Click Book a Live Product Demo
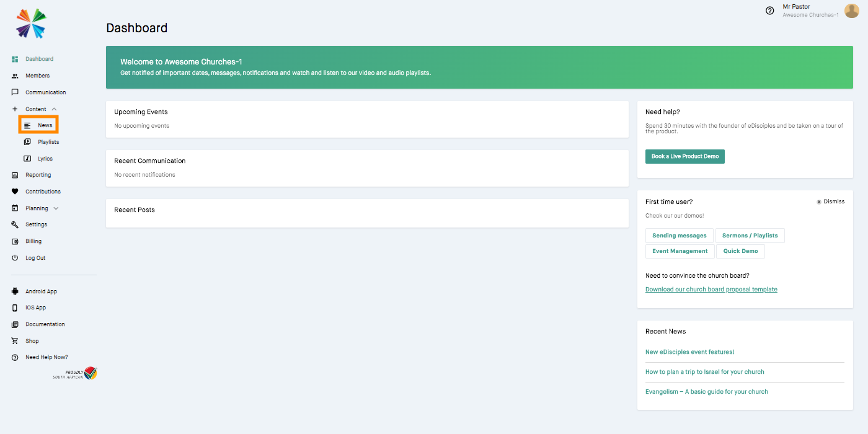Viewport: 868px width, 434px height. click(684, 156)
